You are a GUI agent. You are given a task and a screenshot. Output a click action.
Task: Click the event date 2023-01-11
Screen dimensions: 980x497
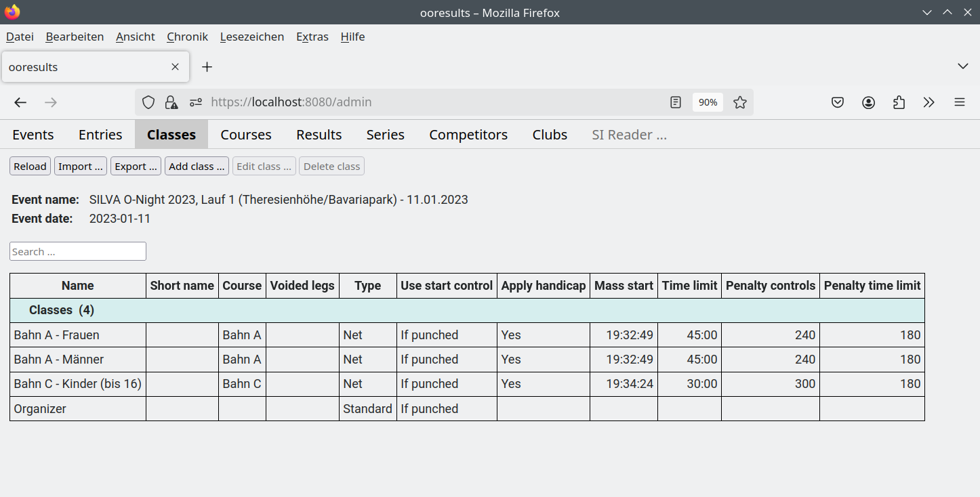pos(120,219)
